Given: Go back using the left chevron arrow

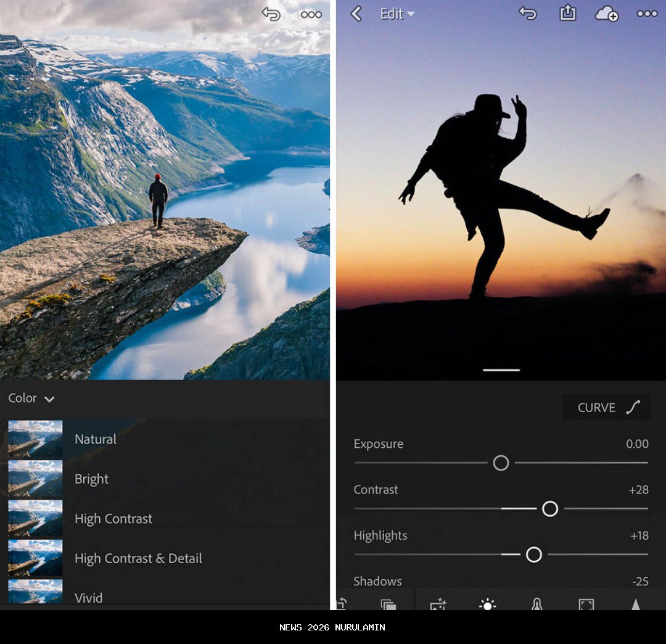Looking at the screenshot, I should pos(356,14).
